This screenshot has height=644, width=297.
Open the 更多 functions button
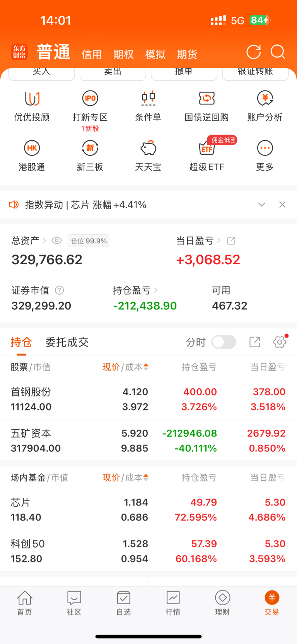click(x=265, y=155)
